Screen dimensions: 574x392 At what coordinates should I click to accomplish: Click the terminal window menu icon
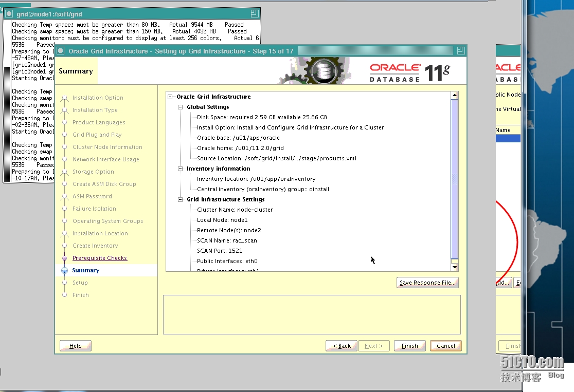click(x=9, y=14)
